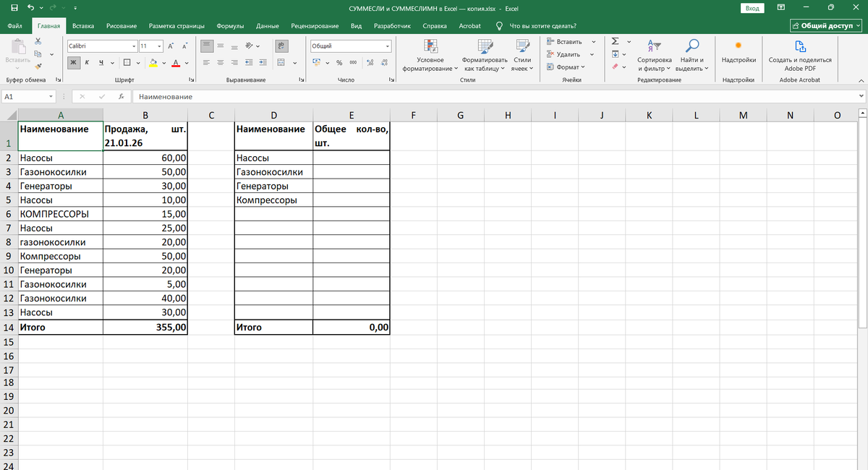
Task: Increase font size with the large A icon
Action: point(171,46)
